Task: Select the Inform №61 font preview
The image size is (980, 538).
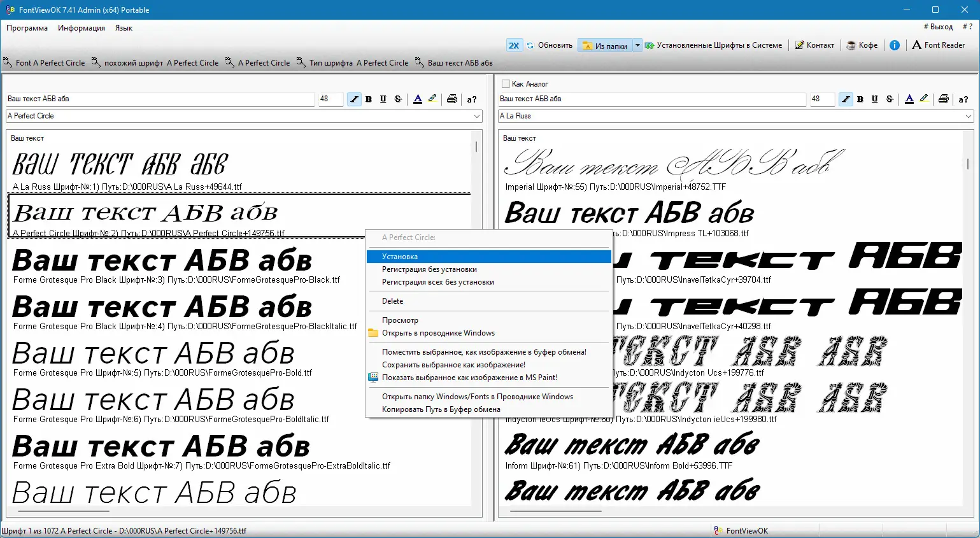Action: (x=732, y=448)
